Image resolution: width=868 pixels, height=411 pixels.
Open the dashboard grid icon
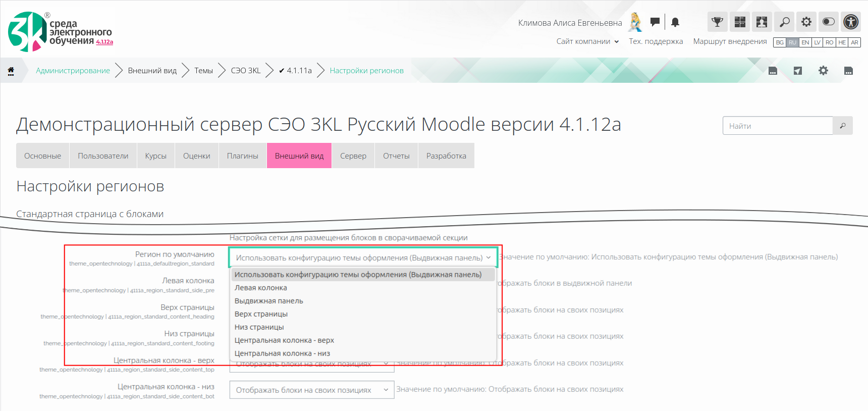(x=740, y=22)
